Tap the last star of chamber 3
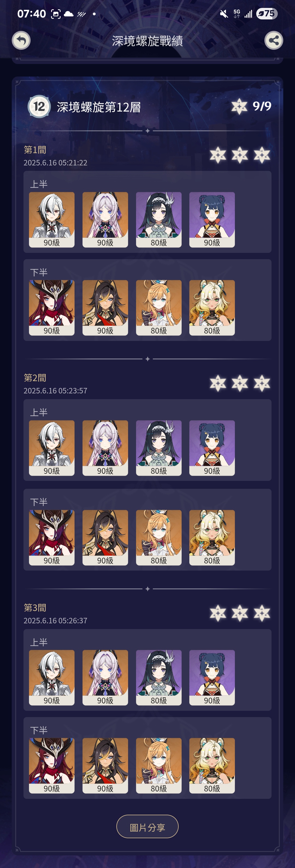This screenshot has width=295, height=868. [x=262, y=613]
